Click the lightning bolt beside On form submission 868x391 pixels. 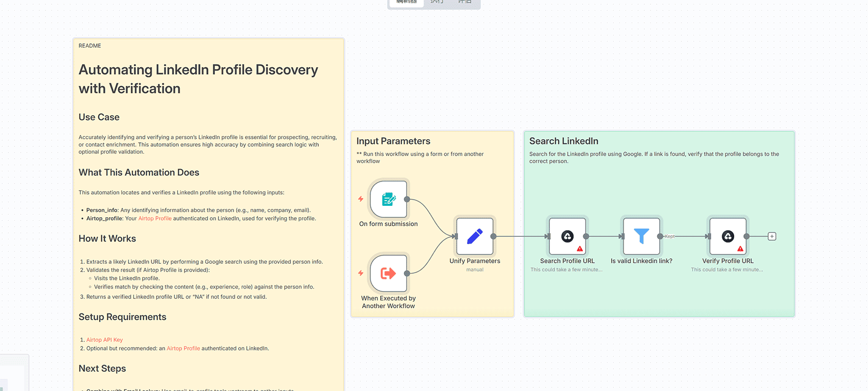pyautogui.click(x=361, y=199)
